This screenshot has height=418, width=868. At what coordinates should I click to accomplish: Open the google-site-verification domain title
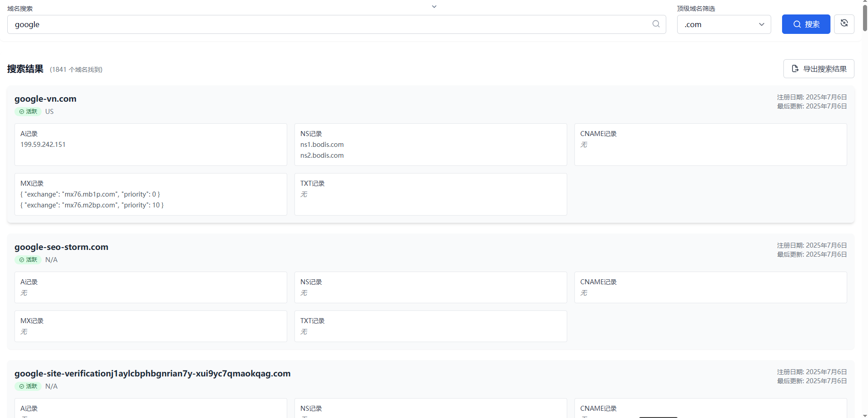[152, 374]
